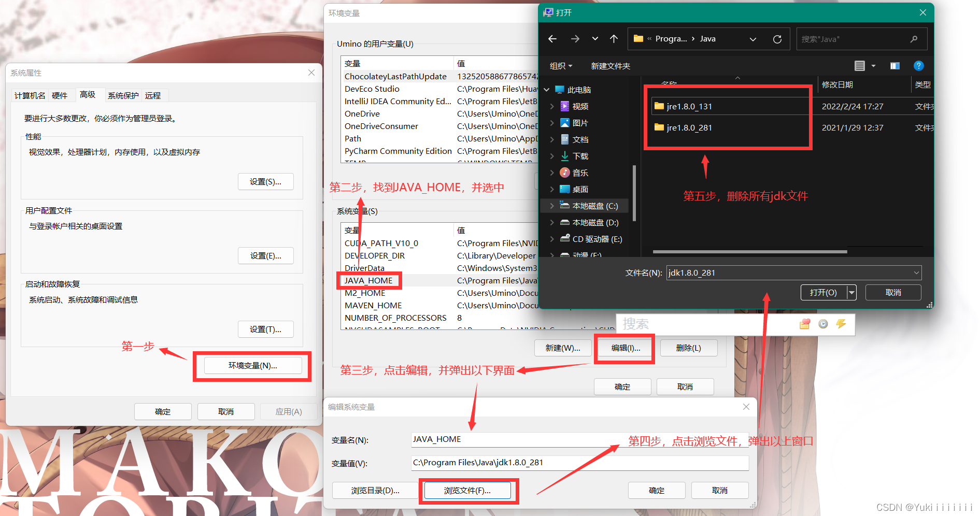Screen dimensions: 980x516
Task: Switch to Remote (远程) tab
Action: pos(153,95)
